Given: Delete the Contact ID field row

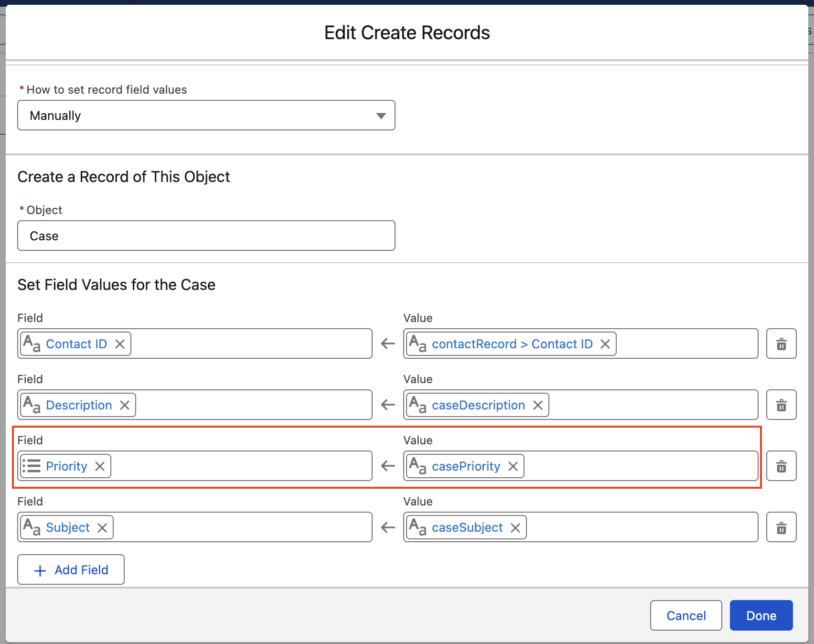Looking at the screenshot, I should click(x=781, y=343).
